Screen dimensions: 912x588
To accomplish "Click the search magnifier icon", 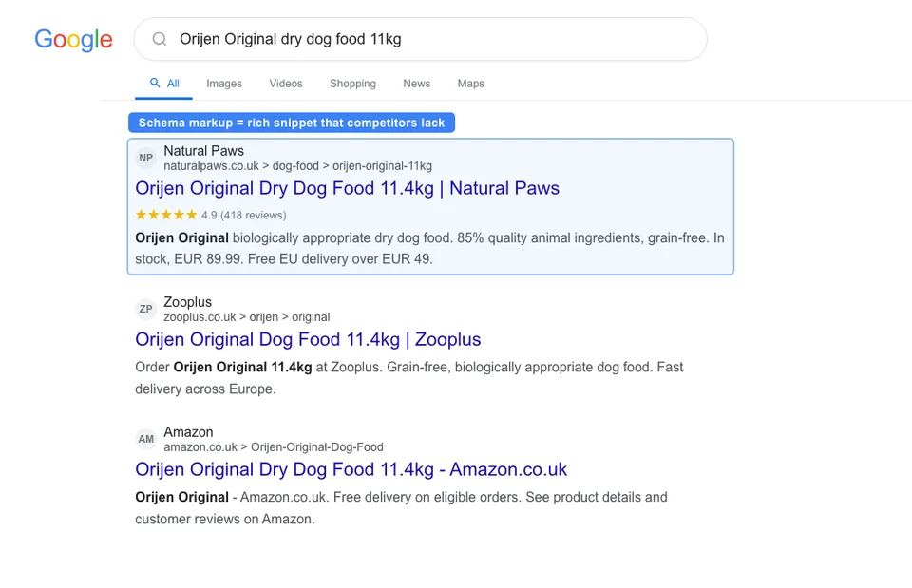I will coord(159,39).
